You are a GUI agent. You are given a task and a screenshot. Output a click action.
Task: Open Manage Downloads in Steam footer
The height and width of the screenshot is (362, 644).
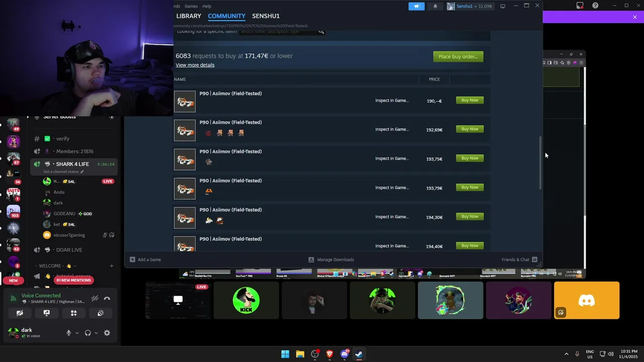pos(331,259)
